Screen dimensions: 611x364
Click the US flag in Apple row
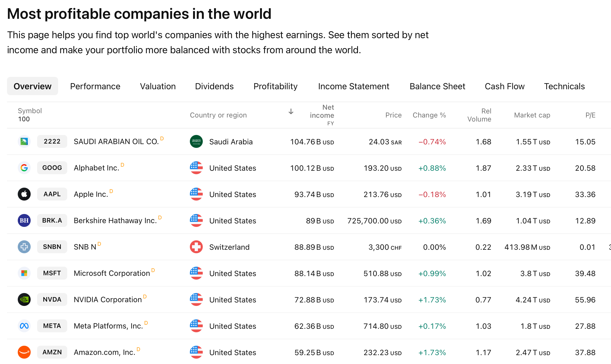[x=196, y=194]
